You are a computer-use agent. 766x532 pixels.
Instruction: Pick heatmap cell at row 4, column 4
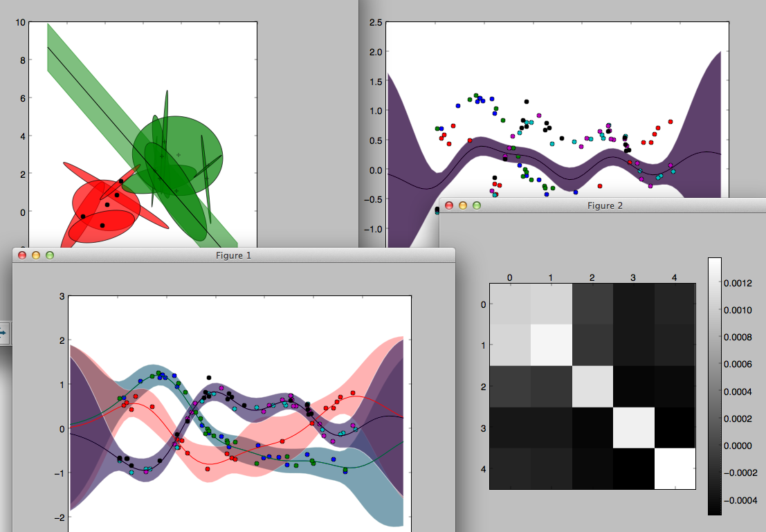(x=675, y=469)
